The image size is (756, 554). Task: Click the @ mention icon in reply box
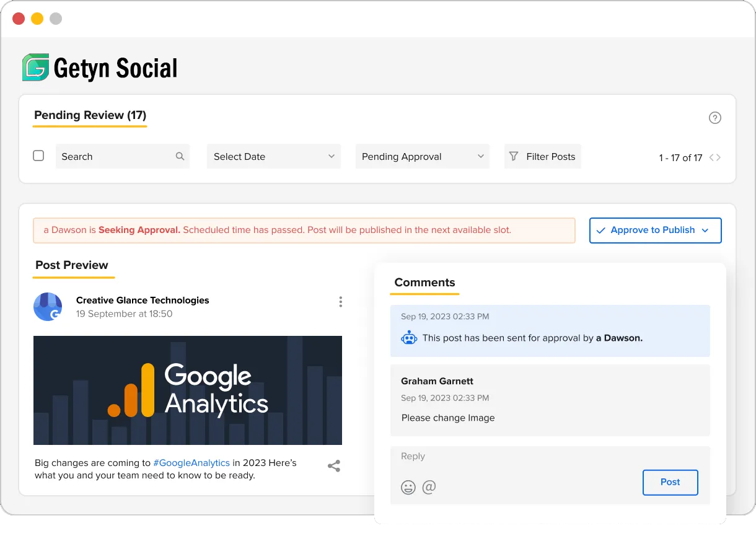[429, 486]
